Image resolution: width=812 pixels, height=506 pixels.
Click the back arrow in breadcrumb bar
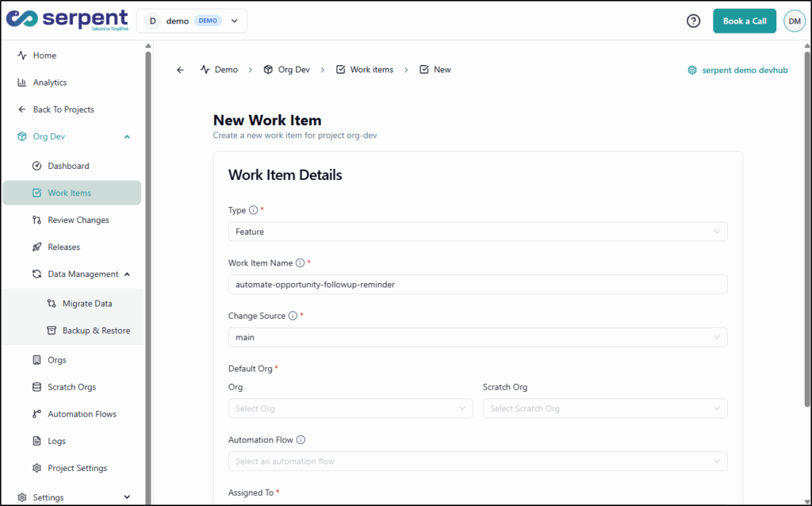pos(180,70)
